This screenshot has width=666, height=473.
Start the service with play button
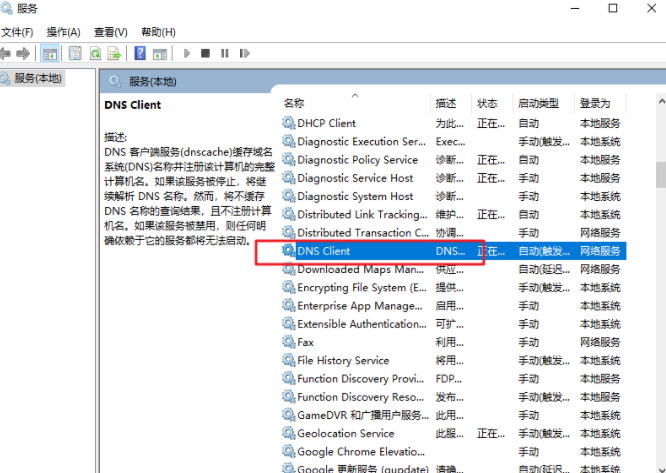click(x=186, y=53)
